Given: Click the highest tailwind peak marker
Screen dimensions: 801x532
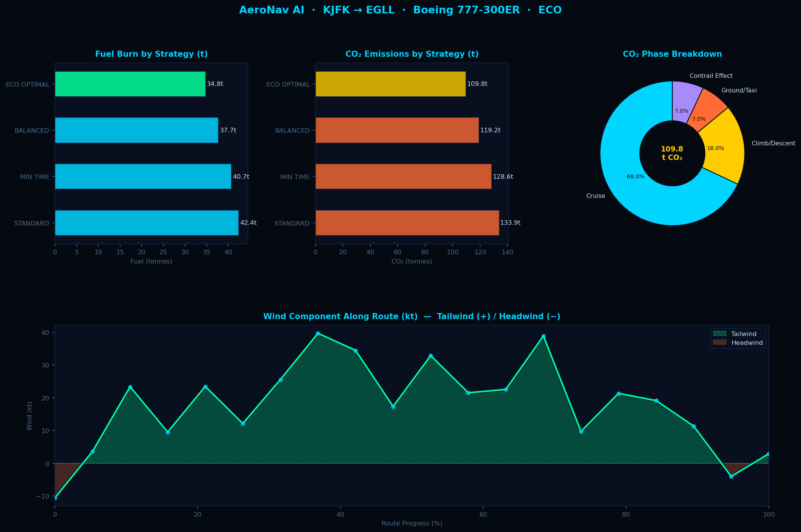Looking at the screenshot, I should pyautogui.click(x=318, y=334).
